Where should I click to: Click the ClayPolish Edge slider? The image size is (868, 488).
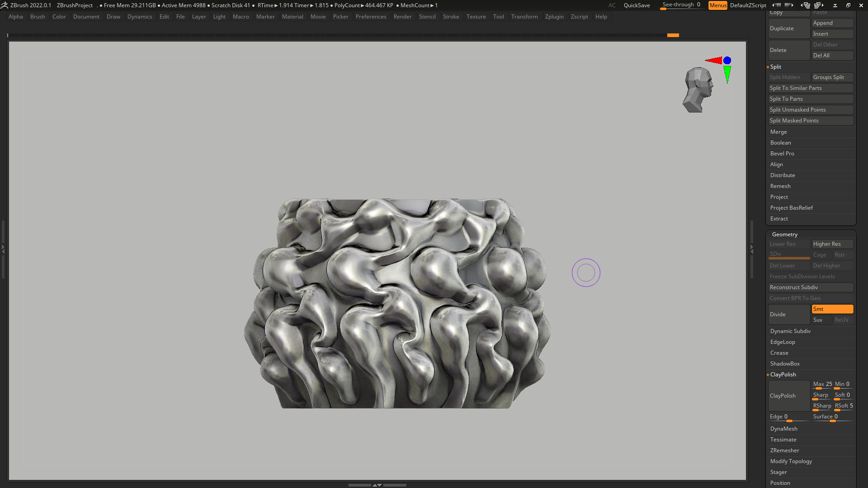click(x=789, y=417)
